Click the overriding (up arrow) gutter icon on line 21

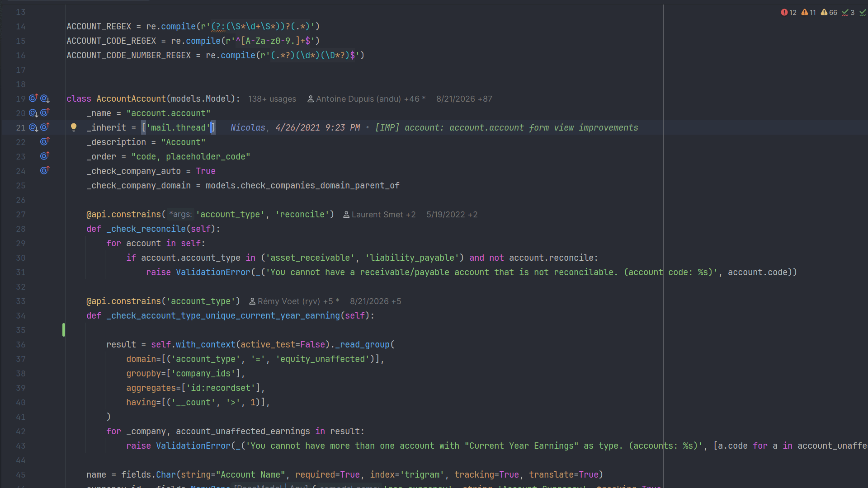45,127
